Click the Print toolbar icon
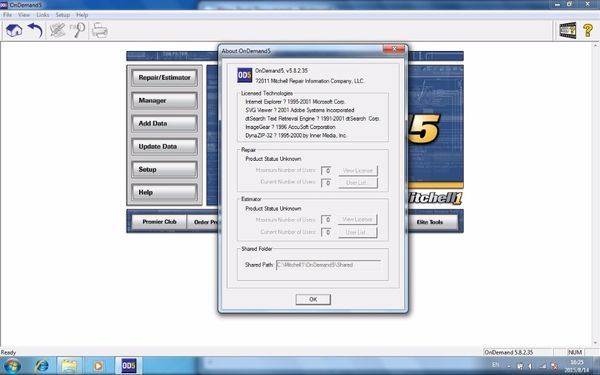Viewport: 600px width, 375px height. pyautogui.click(x=100, y=30)
